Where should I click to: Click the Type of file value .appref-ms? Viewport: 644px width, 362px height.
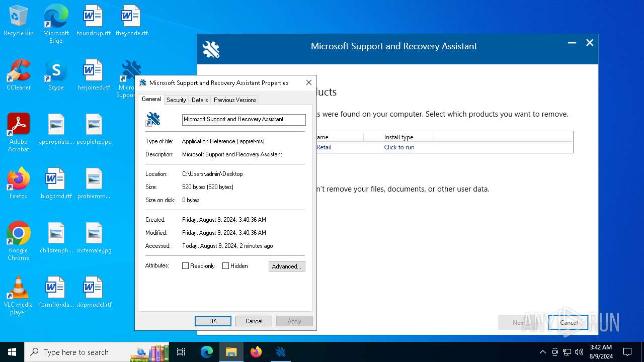tap(223, 141)
